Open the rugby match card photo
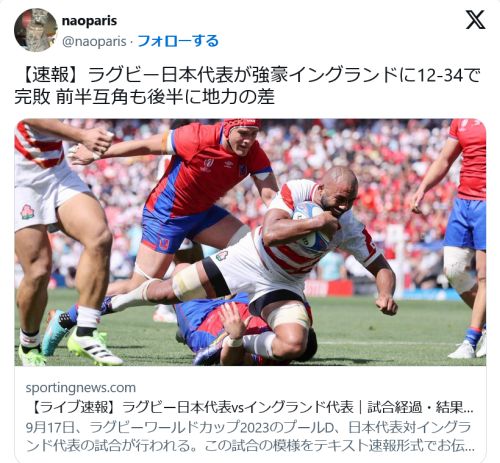The image size is (500, 463). [x=250, y=242]
